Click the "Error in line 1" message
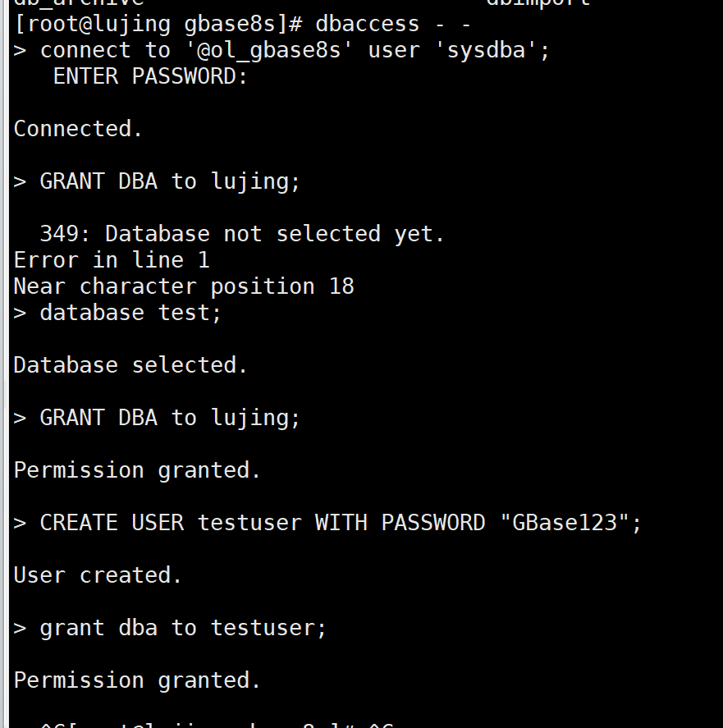The width and height of the screenshot is (723, 728). point(112,260)
